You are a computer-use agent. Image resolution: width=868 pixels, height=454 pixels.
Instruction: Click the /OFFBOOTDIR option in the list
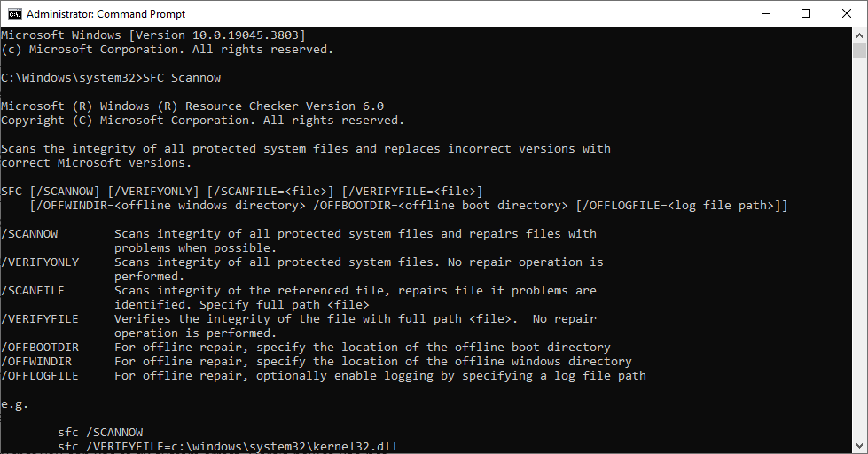pos(40,348)
